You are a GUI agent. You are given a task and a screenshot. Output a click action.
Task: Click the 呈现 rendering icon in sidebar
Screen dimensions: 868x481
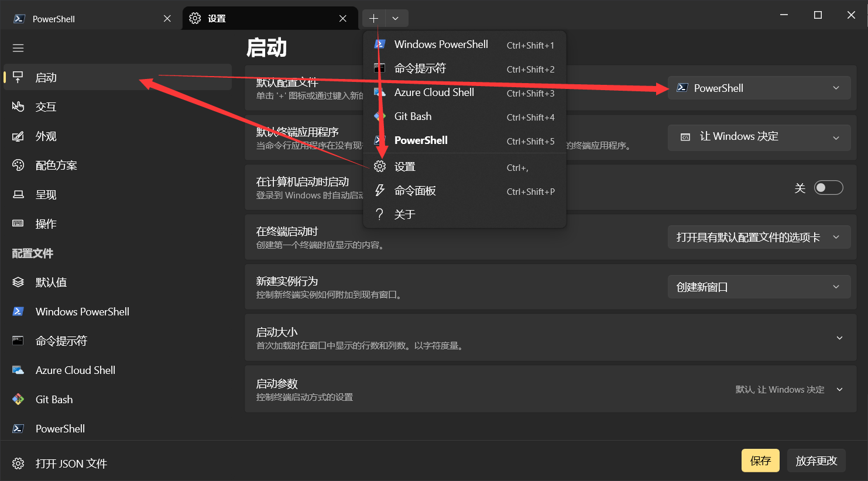point(18,194)
